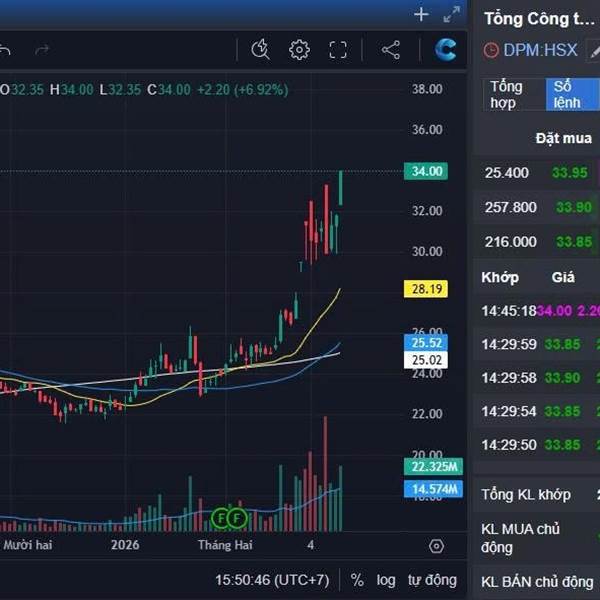
Task: Click the right F event marker
Action: coord(237,518)
